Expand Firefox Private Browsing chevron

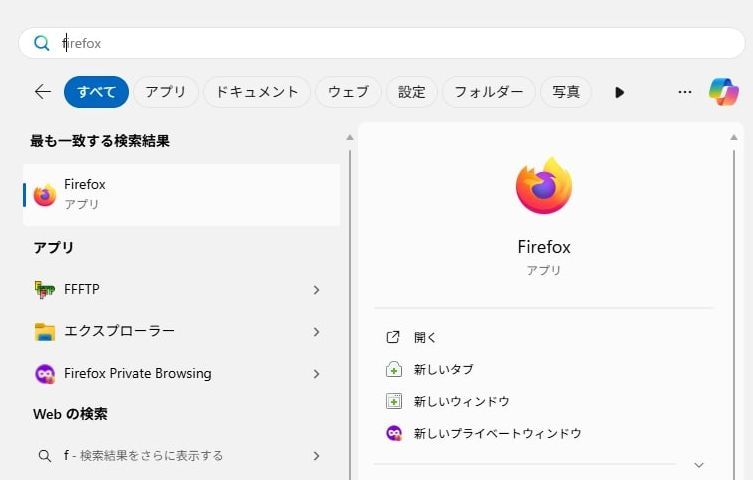[316, 374]
